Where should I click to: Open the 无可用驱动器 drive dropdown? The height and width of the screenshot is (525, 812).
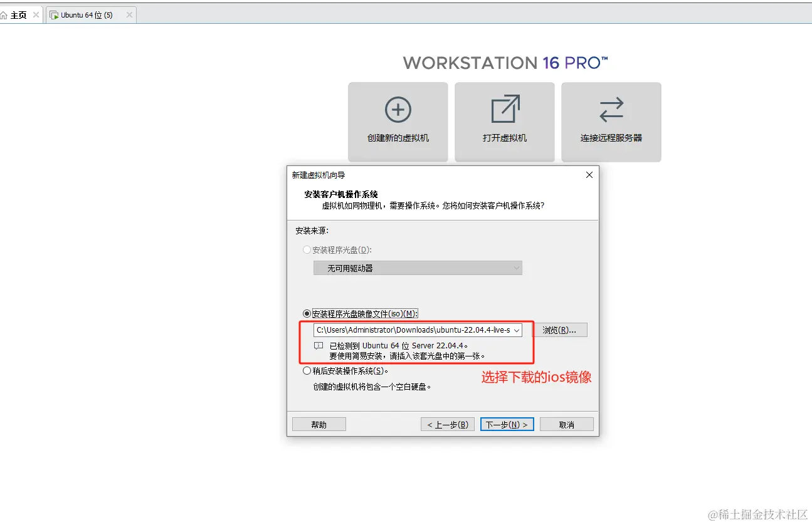pos(418,268)
